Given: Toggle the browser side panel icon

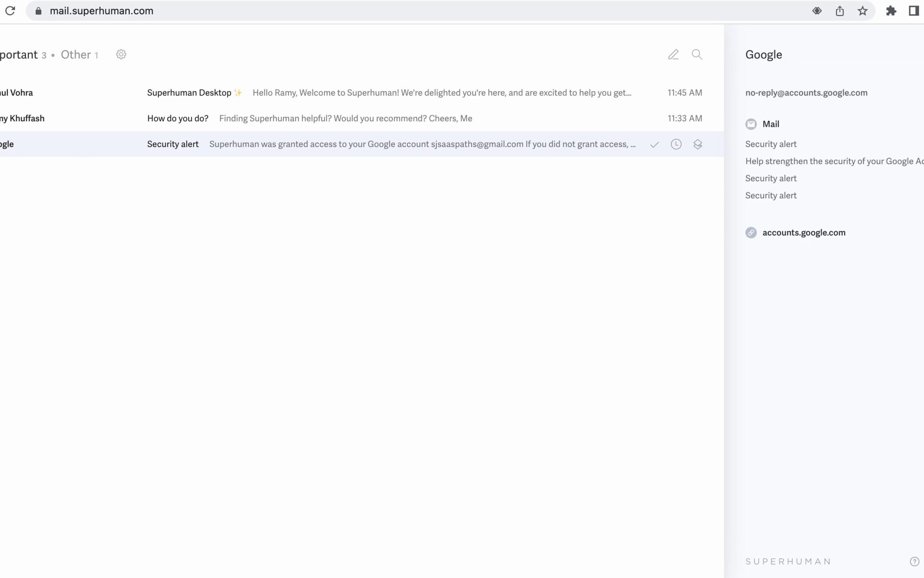Looking at the screenshot, I should 914,11.
